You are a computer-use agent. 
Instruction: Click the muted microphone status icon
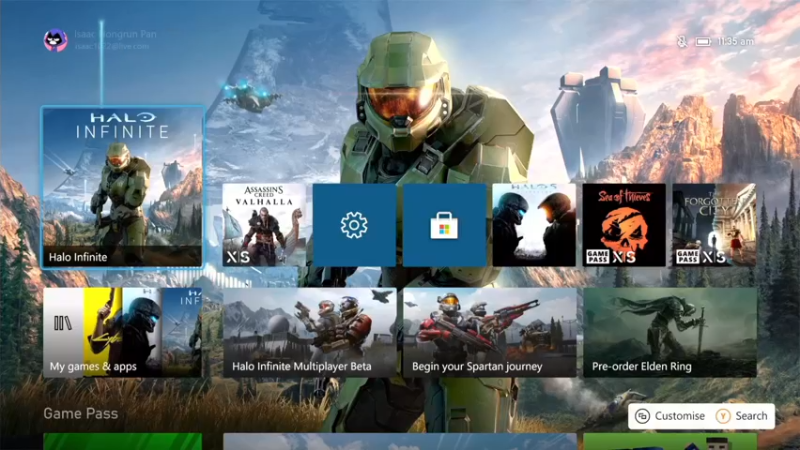pos(682,41)
